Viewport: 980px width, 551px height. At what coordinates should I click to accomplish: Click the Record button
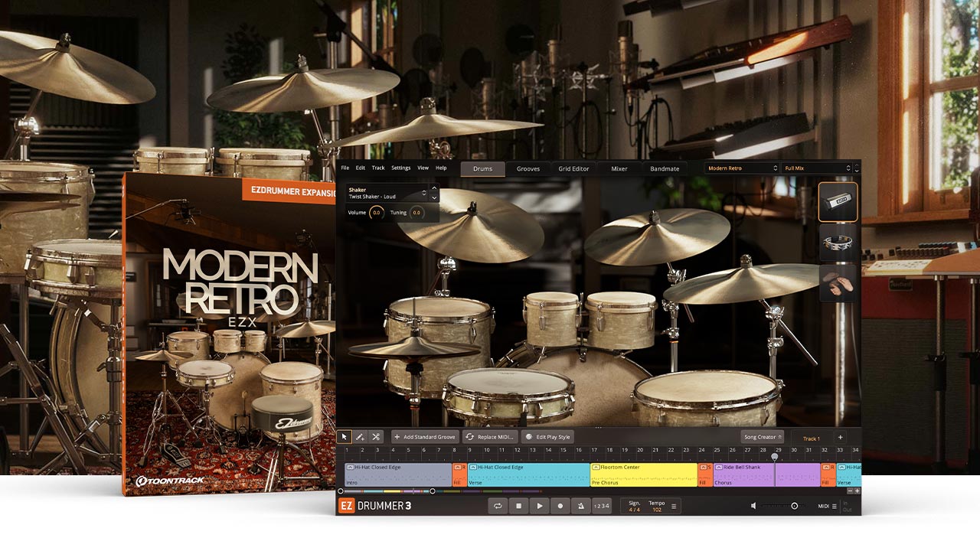tap(560, 506)
